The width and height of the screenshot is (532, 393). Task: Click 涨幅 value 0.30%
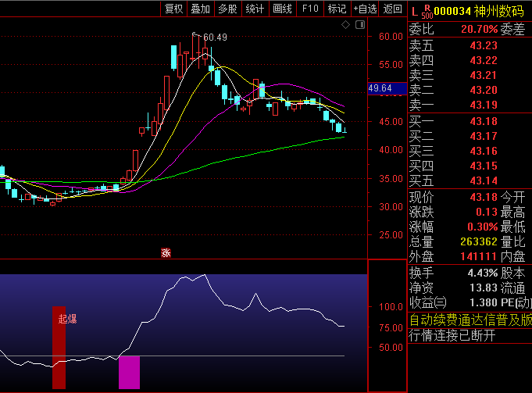[x=483, y=227]
